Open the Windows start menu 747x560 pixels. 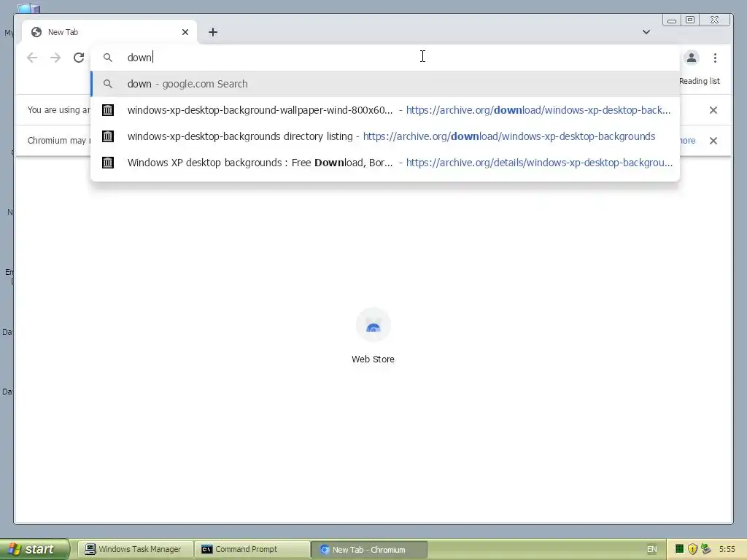point(34,549)
